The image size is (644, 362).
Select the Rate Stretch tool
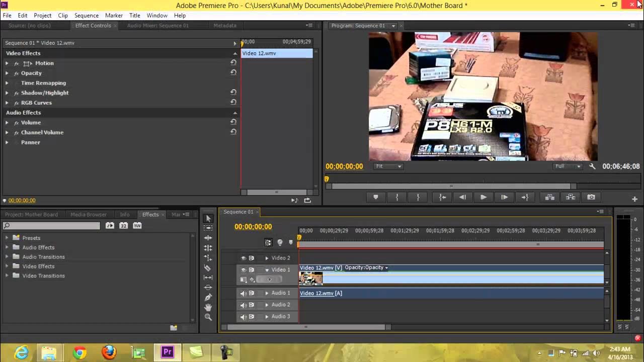[208, 257]
